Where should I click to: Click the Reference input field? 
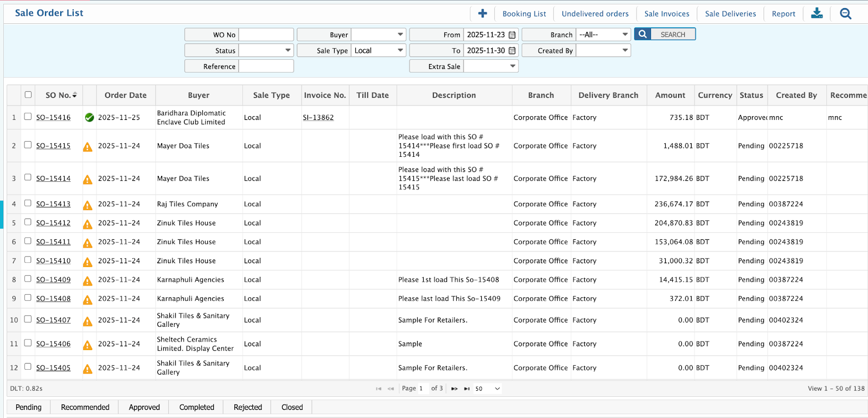[x=266, y=66]
